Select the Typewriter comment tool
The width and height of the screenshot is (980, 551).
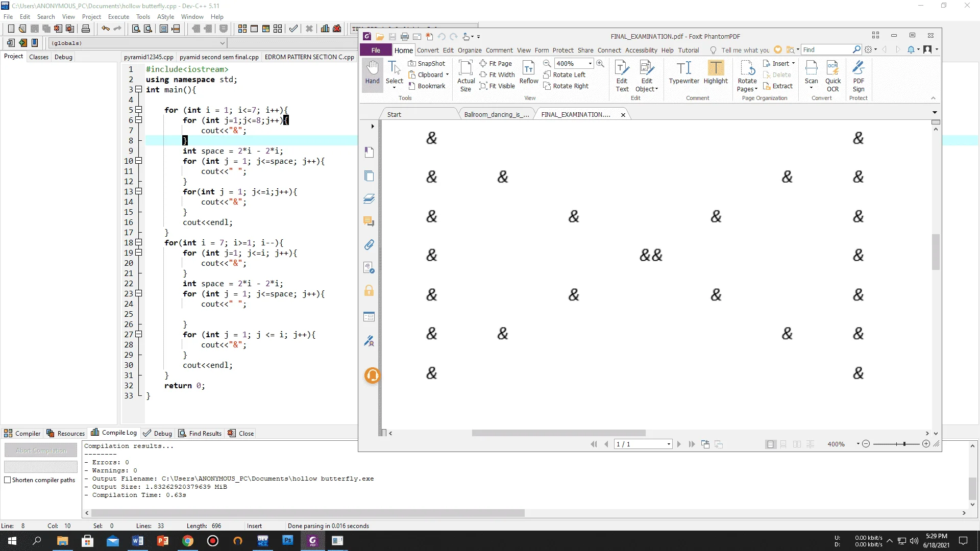[x=684, y=72]
